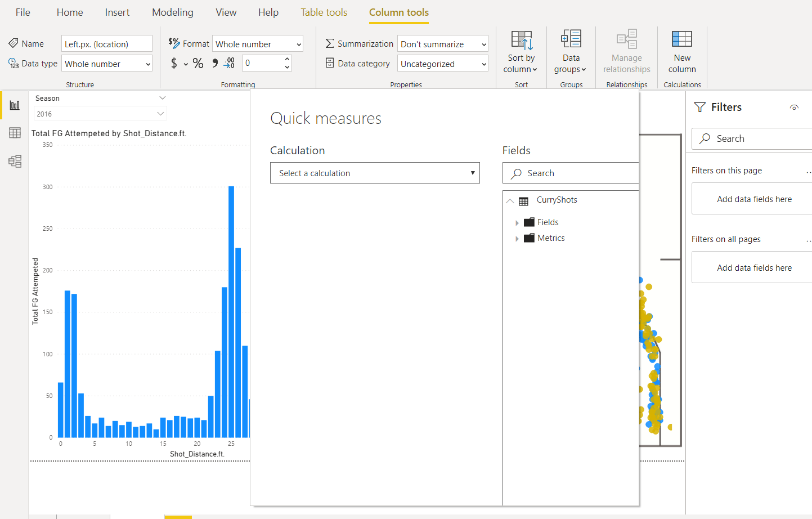Open the Format dropdown showing Whole number

[x=258, y=44]
